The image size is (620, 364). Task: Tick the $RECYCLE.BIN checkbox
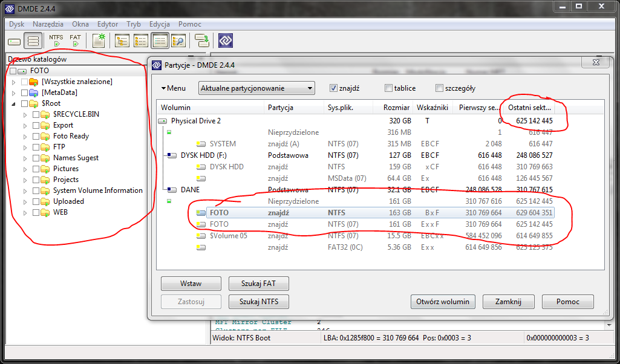(x=36, y=115)
